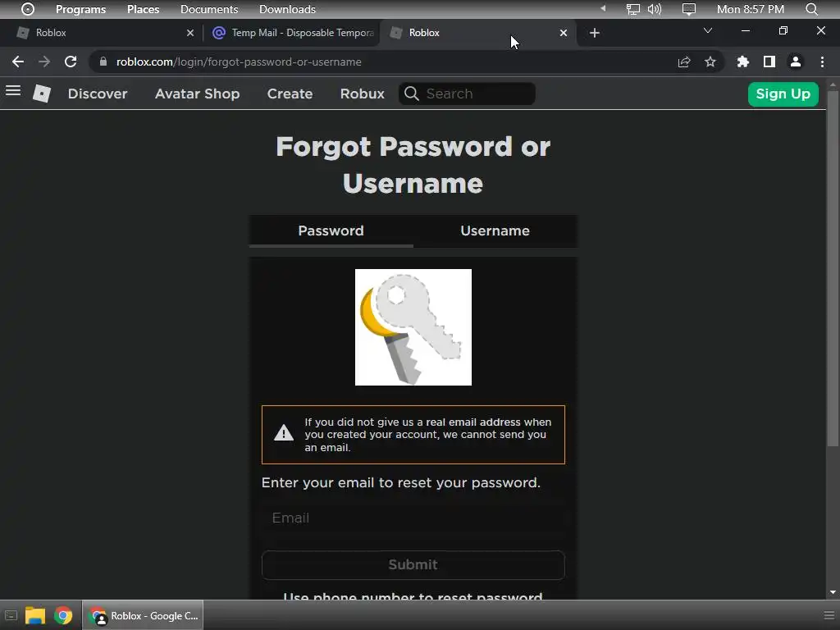Image resolution: width=840 pixels, height=630 pixels.
Task: Expand the tab search chevron
Action: click(x=708, y=30)
